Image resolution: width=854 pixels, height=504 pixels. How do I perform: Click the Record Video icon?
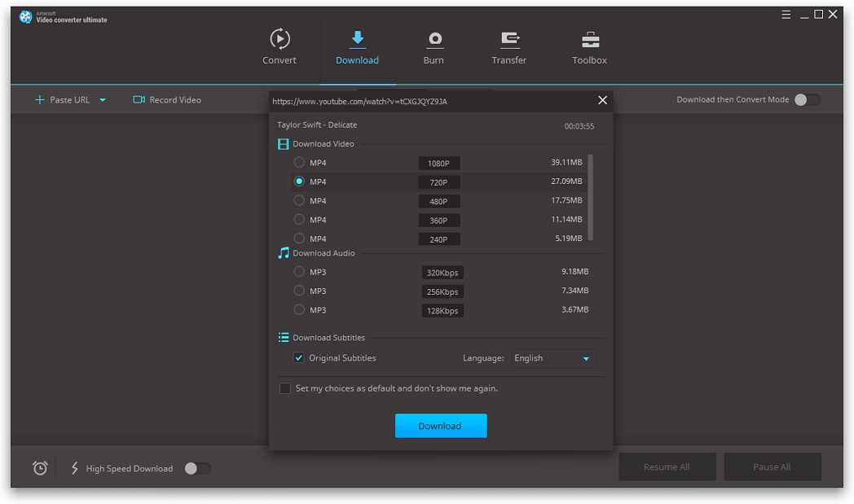pyautogui.click(x=138, y=99)
